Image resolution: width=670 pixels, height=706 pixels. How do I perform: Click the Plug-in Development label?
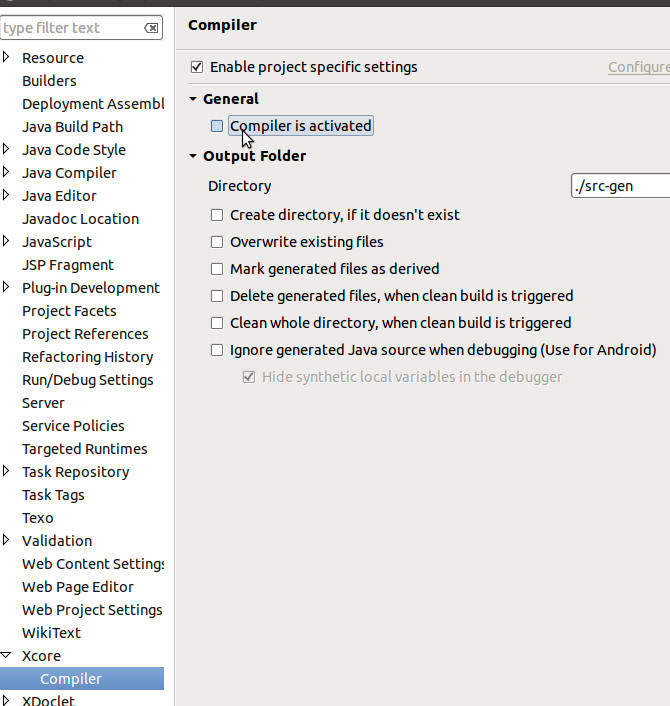coord(91,288)
